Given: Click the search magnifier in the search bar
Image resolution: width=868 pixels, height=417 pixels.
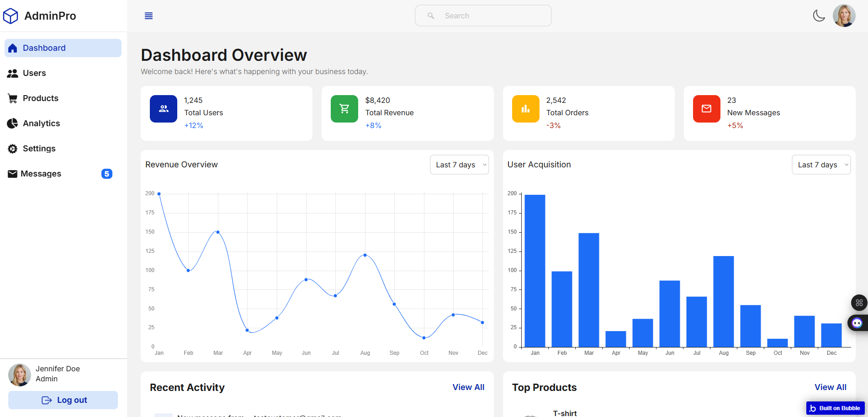Looking at the screenshot, I should pyautogui.click(x=430, y=15).
